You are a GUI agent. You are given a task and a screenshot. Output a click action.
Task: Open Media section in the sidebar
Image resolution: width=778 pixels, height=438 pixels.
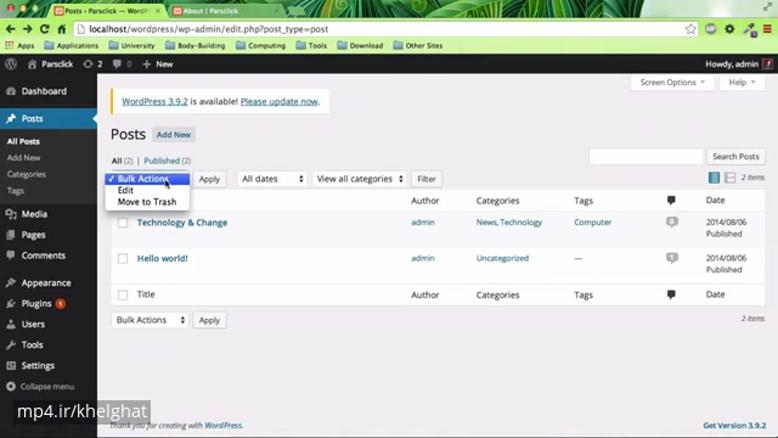[x=49, y=214]
